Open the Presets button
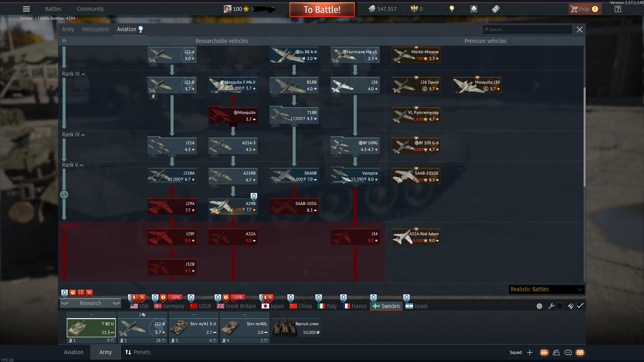 (138, 352)
